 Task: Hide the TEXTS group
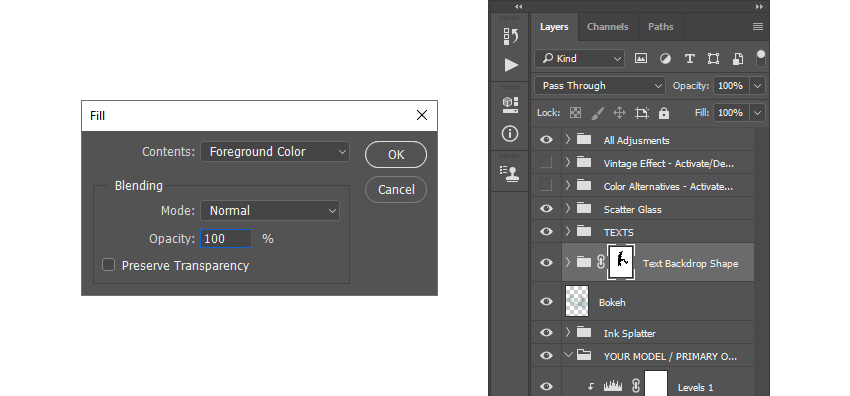[546, 231]
